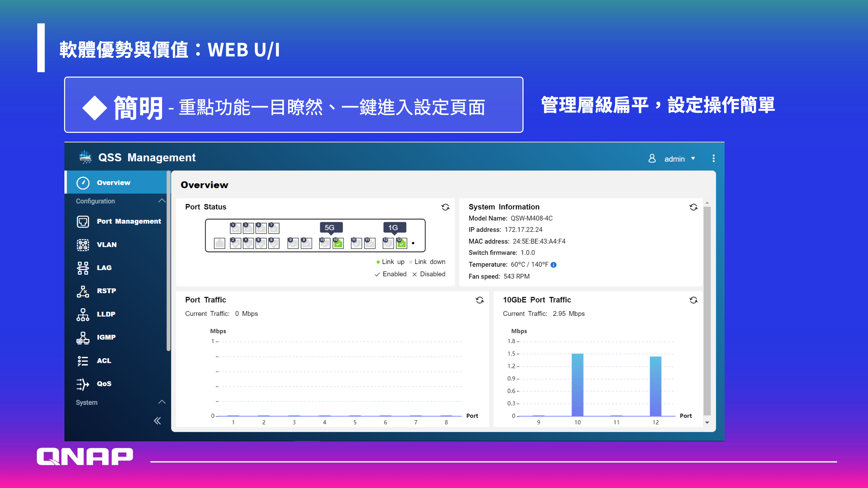Select green link-up port 10 checkbox

(338, 243)
